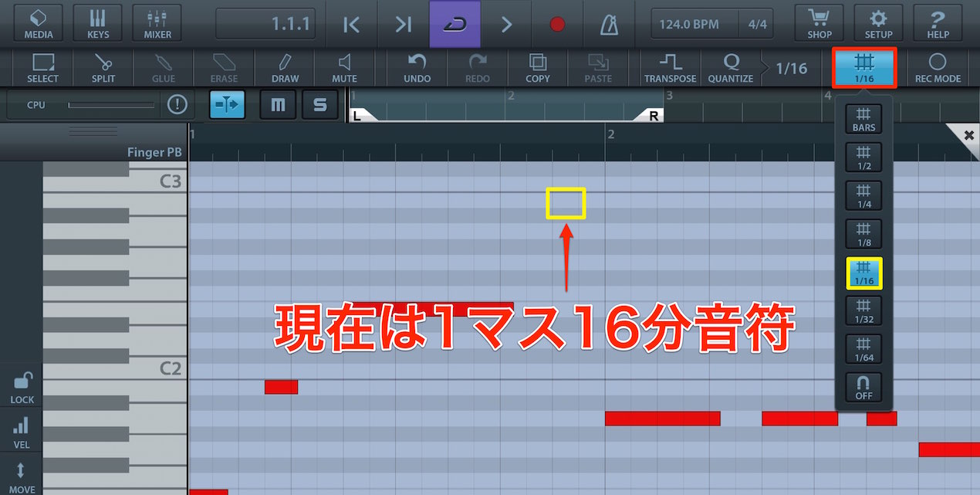Viewport: 980px width, 495px height.
Task: Click the R right locator marker
Action: pyautogui.click(x=651, y=115)
